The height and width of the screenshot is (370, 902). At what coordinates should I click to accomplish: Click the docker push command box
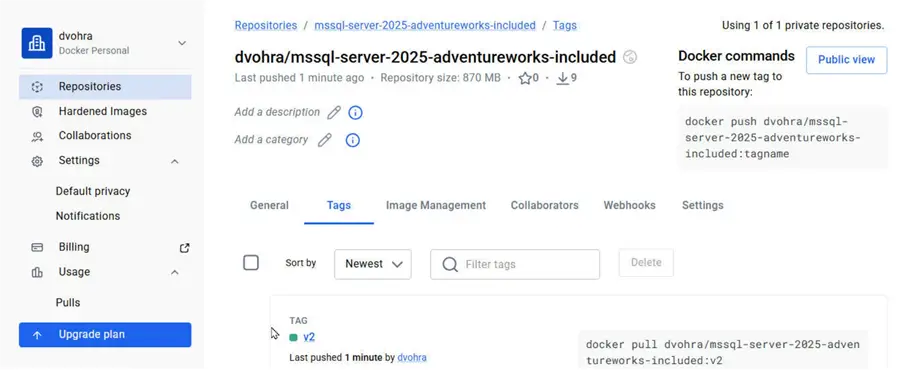point(783,138)
